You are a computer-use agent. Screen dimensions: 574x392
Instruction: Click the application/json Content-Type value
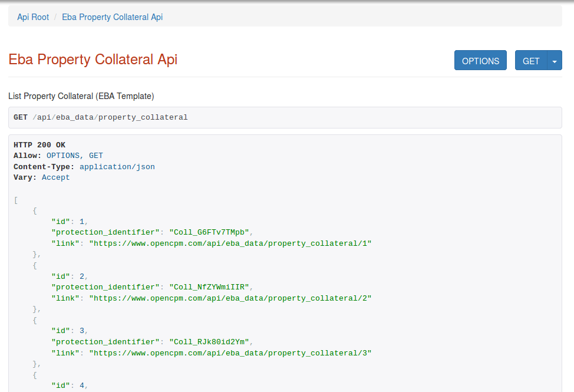click(x=117, y=167)
